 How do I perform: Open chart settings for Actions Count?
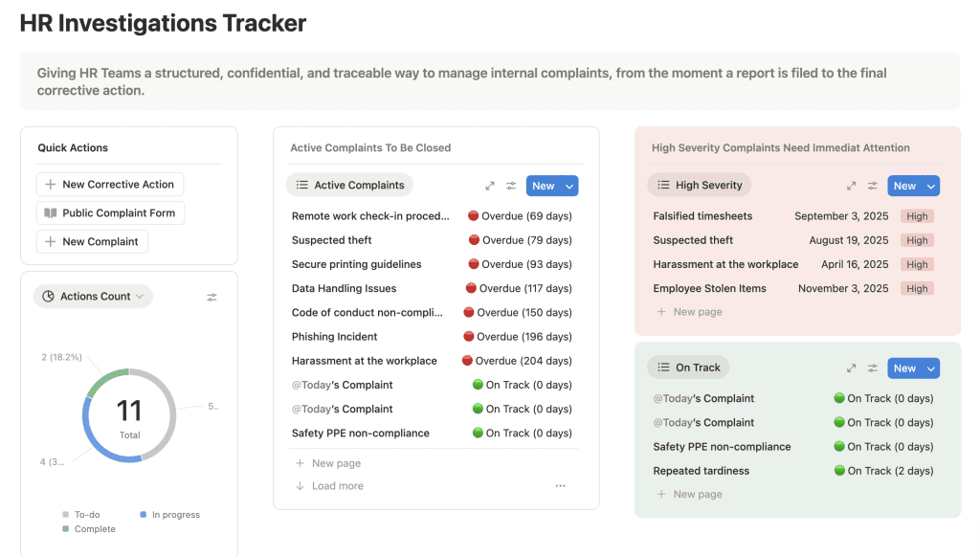[x=212, y=296]
